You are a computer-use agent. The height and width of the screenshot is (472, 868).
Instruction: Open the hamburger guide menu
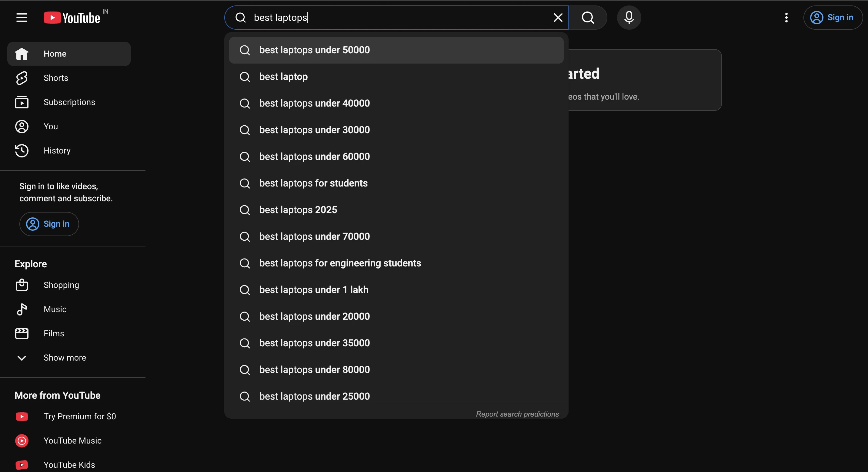[22, 18]
